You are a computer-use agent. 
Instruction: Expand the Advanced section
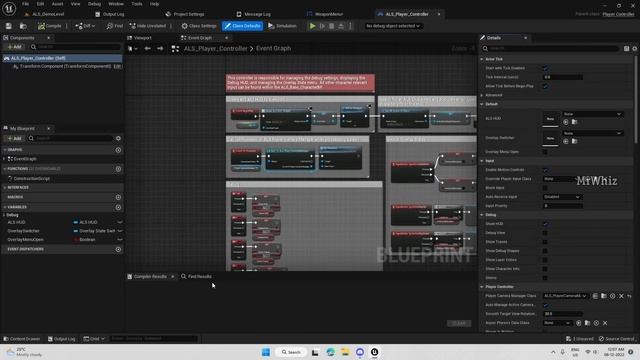[x=482, y=95]
